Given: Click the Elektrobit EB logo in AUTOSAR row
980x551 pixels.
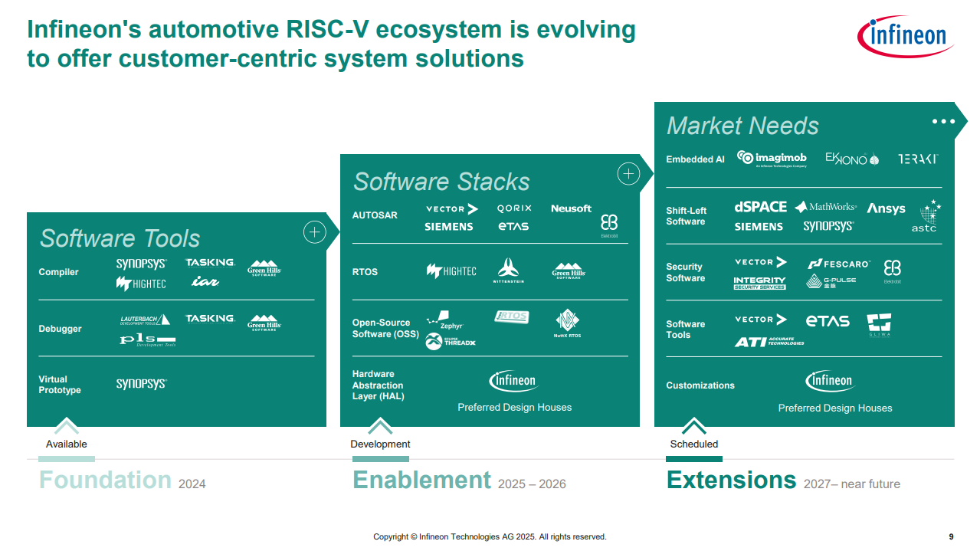Looking at the screenshot, I should click(609, 225).
